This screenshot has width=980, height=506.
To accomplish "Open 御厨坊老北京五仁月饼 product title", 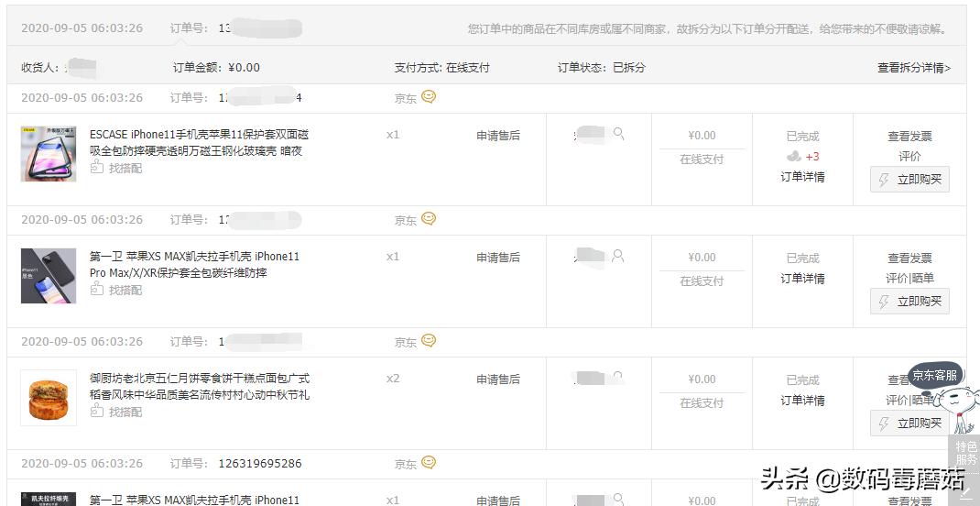I will 200,387.
